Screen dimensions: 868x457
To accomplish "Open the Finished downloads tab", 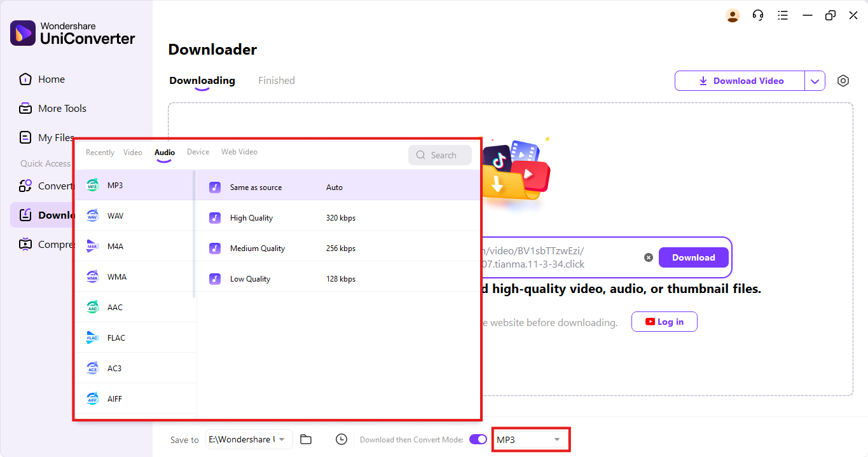I will point(277,81).
